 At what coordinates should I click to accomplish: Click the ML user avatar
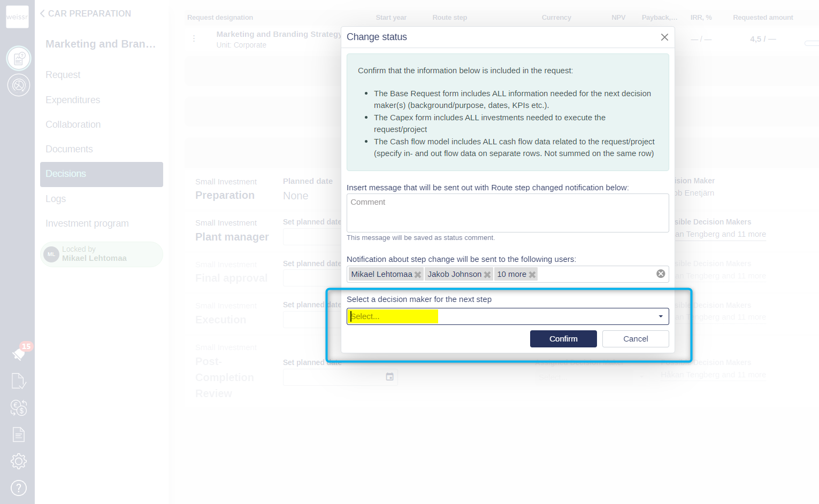click(51, 254)
